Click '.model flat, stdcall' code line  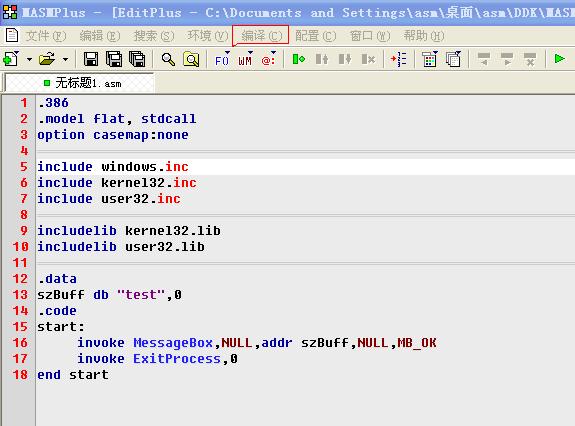click(117, 118)
